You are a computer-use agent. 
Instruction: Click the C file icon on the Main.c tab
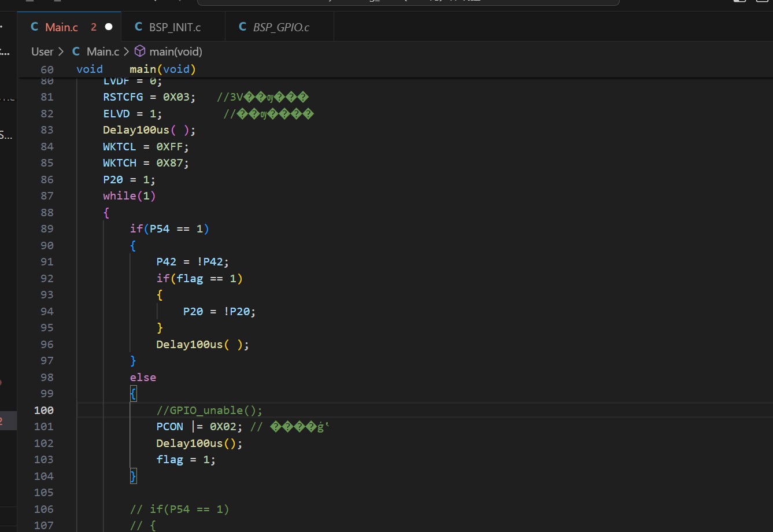pyautogui.click(x=35, y=27)
